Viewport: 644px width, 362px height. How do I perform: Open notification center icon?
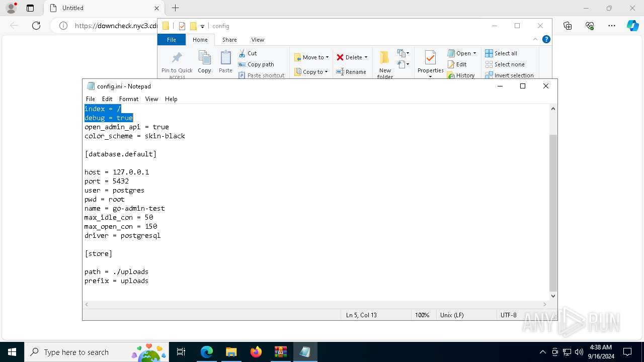[627, 352]
